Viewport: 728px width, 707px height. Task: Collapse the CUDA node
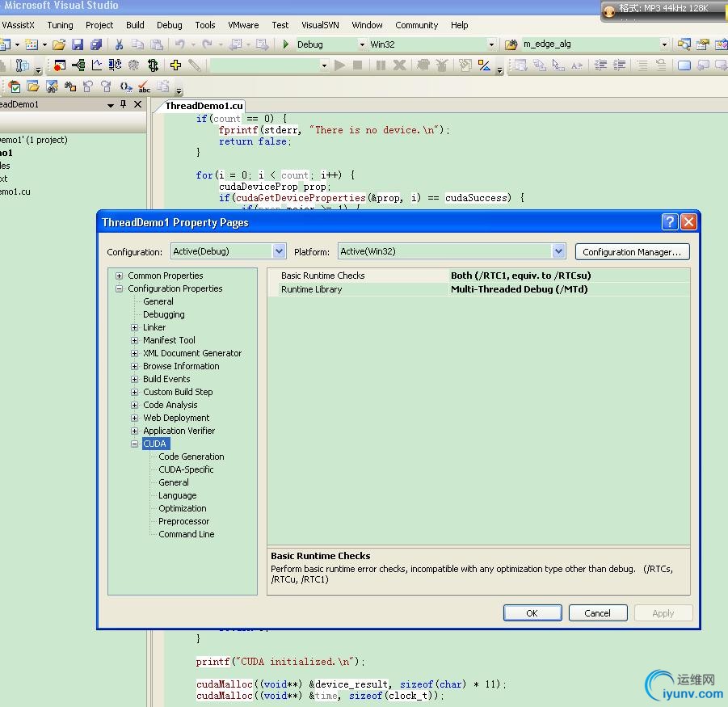135,444
